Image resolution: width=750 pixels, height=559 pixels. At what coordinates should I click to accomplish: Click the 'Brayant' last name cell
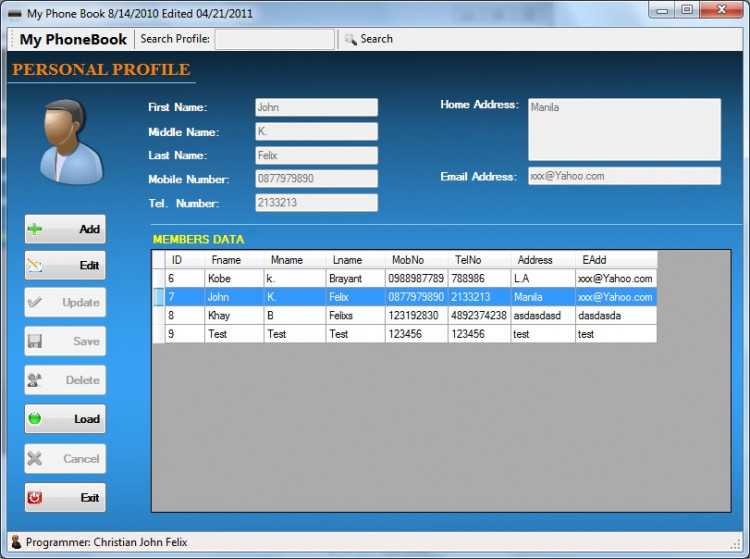pyautogui.click(x=355, y=278)
